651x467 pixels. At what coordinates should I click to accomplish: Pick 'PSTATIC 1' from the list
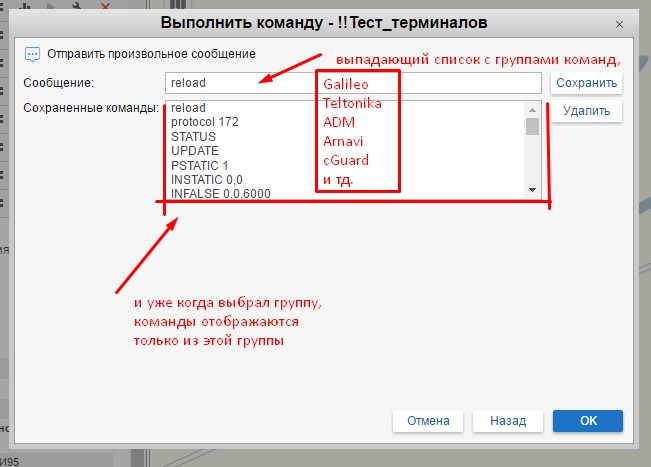pyautogui.click(x=200, y=165)
